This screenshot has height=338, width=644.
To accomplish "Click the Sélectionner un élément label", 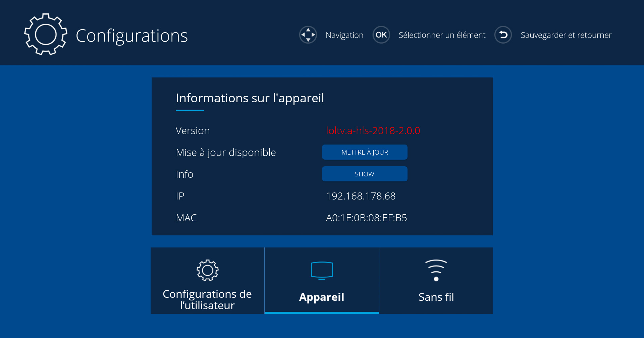I will pos(442,35).
